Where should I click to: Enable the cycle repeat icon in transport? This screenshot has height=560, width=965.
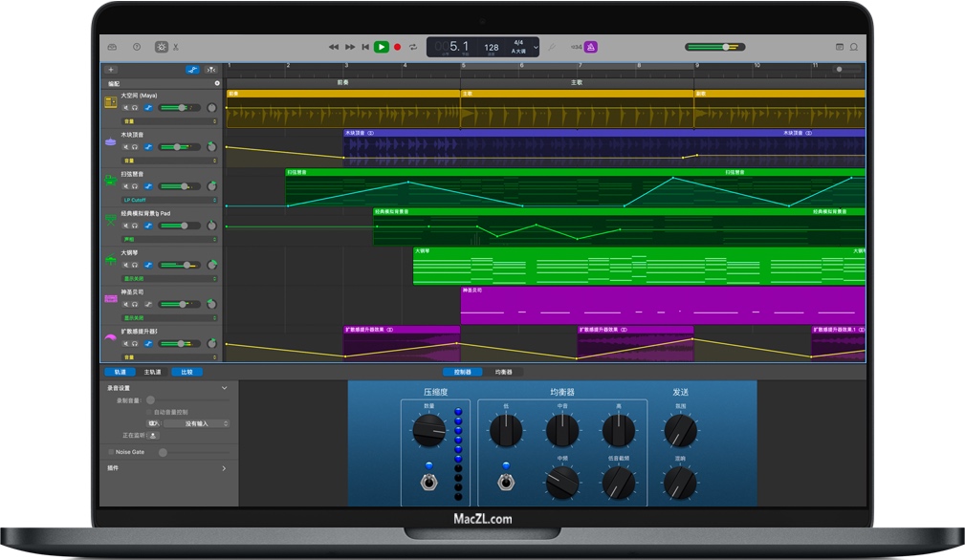[412, 45]
